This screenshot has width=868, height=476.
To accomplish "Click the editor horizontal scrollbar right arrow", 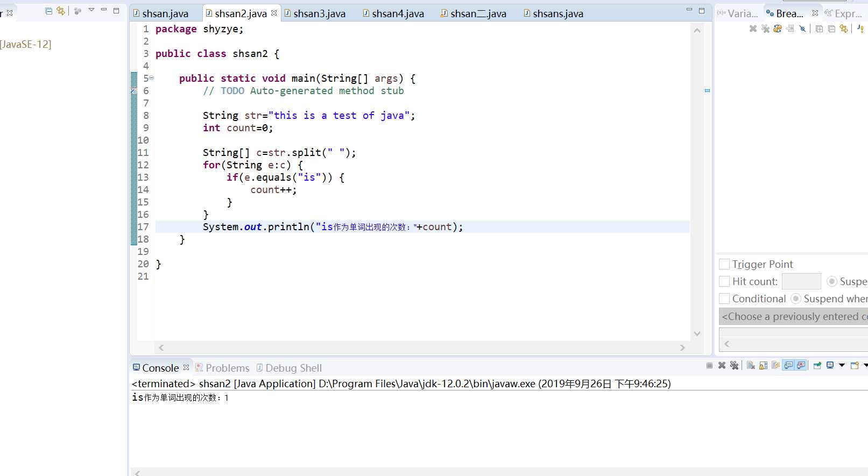I will point(682,348).
